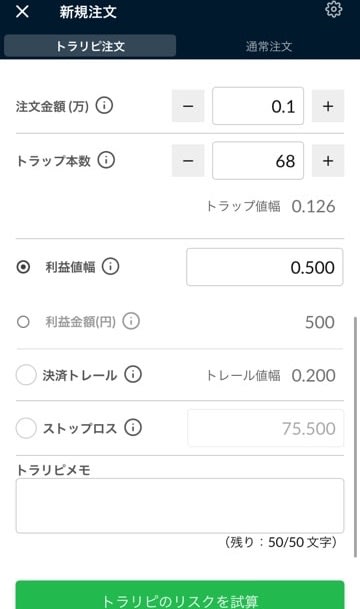Enable the ストップロス option
Image resolution: width=360 pixels, height=609 pixels.
(26, 428)
